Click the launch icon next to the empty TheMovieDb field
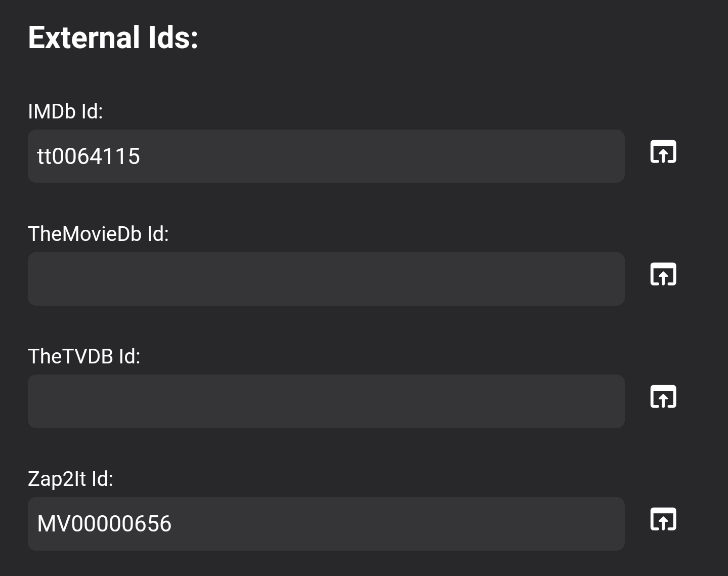Screen dimensions: 728x576 663,274
